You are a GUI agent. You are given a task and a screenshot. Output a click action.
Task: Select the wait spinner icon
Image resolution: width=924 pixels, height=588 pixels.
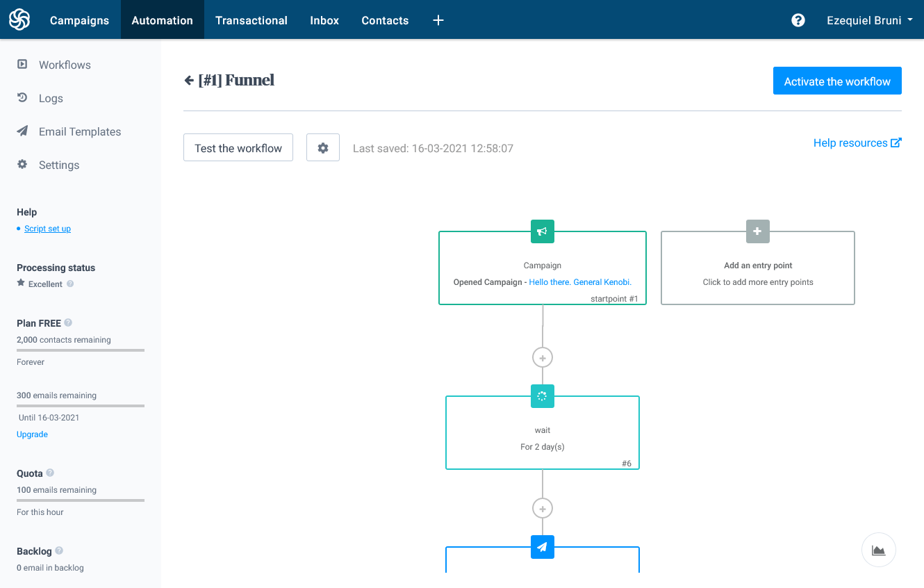(543, 396)
